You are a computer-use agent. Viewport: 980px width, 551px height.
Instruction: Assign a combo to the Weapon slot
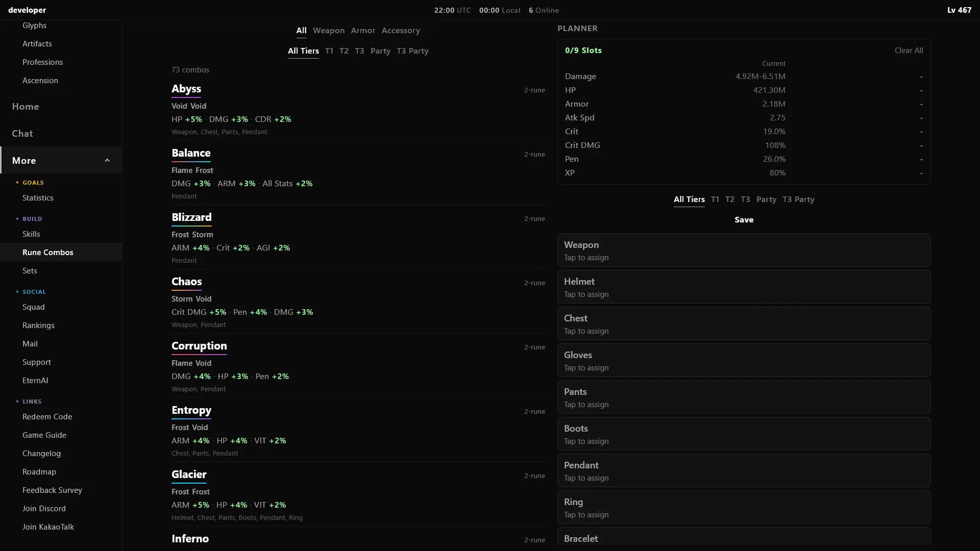click(744, 251)
